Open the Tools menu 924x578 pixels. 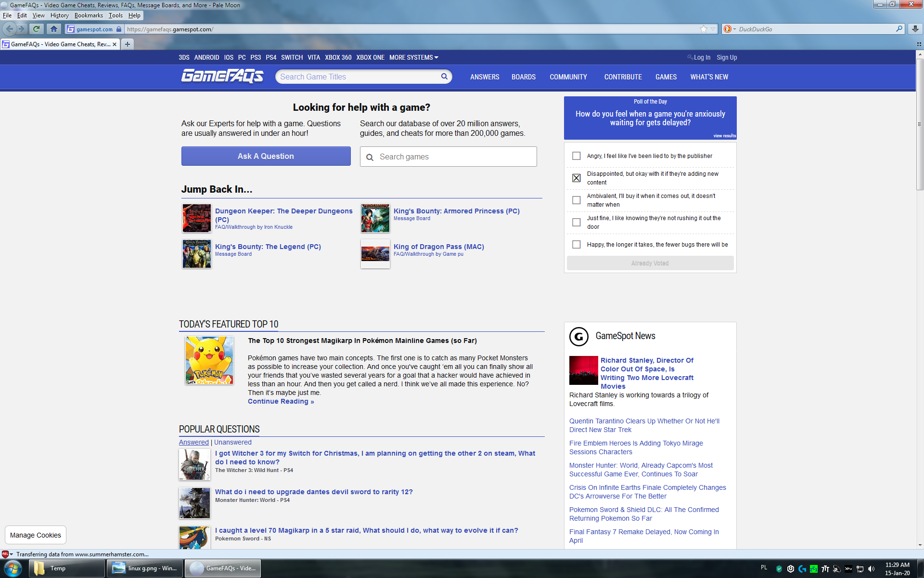(115, 15)
